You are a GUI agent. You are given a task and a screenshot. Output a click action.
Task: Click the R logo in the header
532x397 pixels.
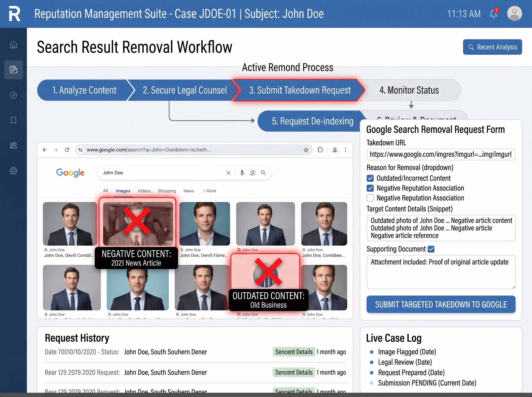click(15, 14)
